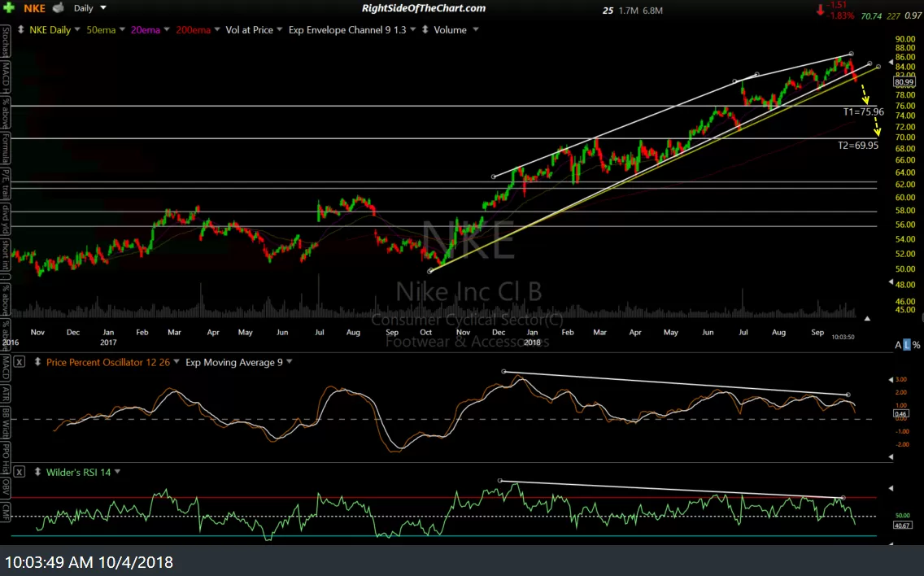
Task: Select the P/E trail sidebar tab
Action: [x=6, y=184]
